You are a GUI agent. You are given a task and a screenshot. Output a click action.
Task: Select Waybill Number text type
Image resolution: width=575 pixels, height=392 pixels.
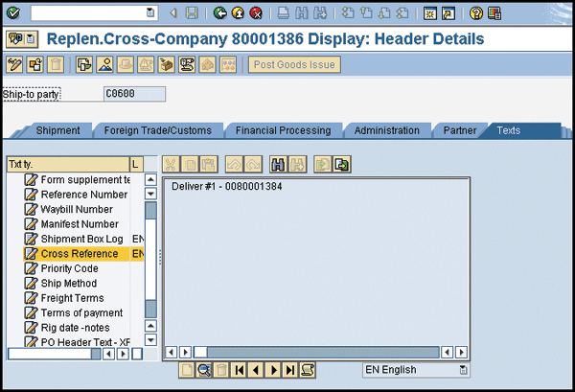coord(77,209)
